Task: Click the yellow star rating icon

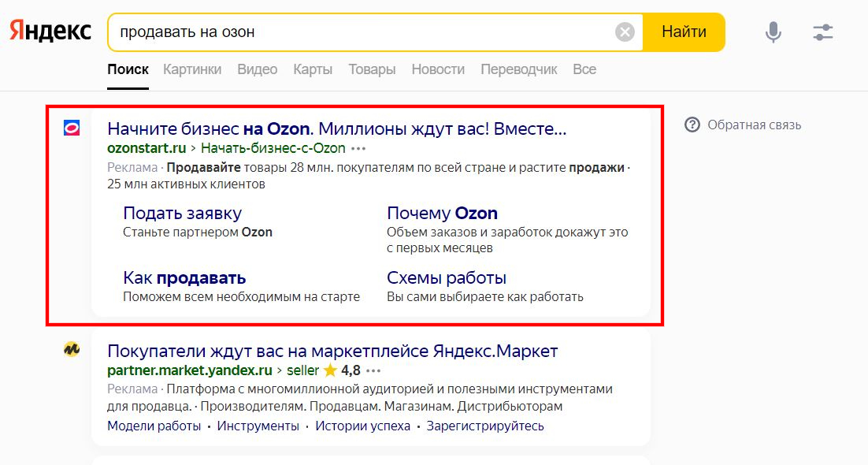Action: click(330, 370)
